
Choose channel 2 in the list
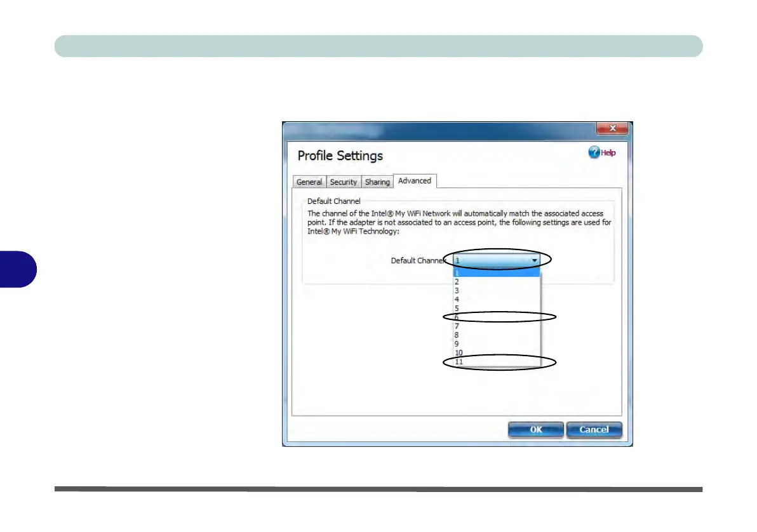pyautogui.click(x=496, y=281)
